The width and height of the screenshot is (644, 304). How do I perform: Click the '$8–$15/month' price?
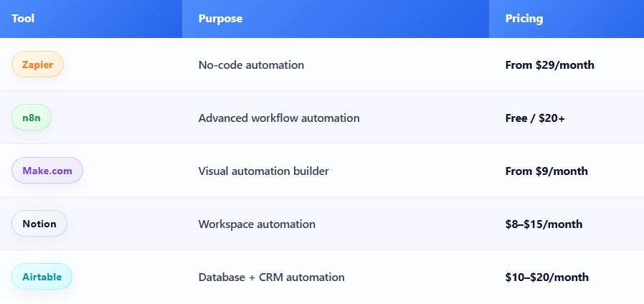point(544,224)
